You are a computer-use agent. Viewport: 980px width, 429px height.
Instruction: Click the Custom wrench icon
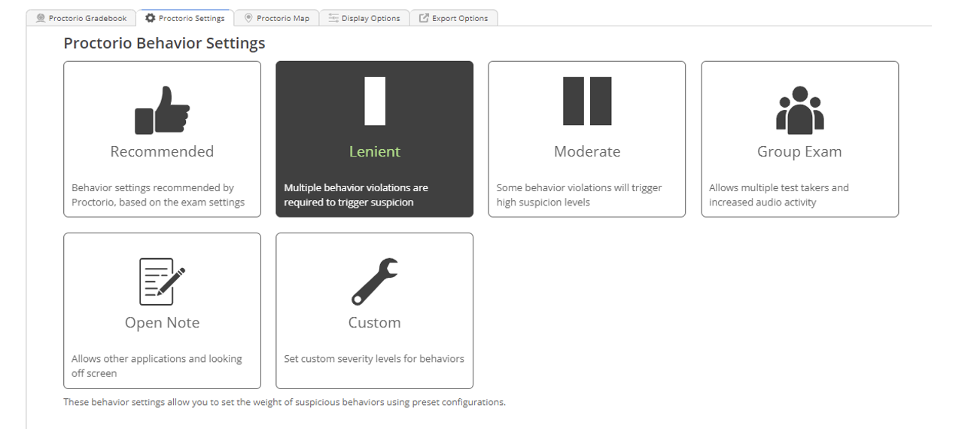pos(375,281)
